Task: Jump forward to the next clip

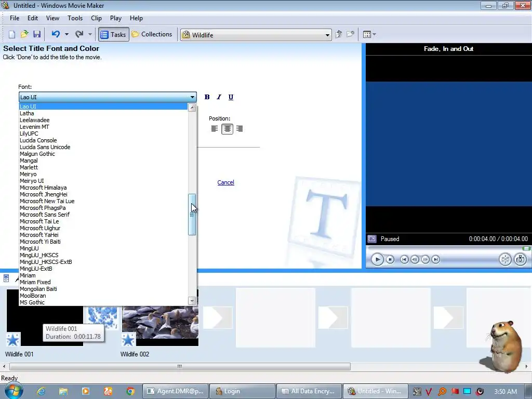Action: (436, 260)
